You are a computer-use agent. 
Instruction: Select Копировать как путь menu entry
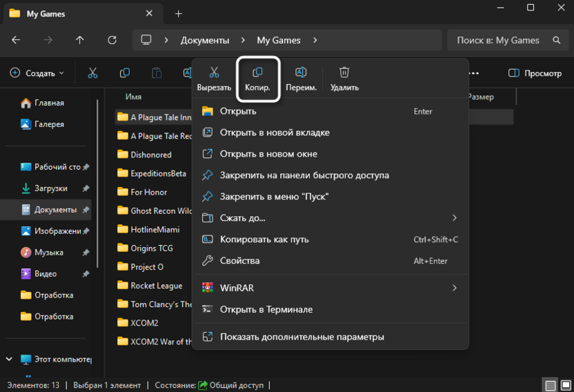[330, 239]
